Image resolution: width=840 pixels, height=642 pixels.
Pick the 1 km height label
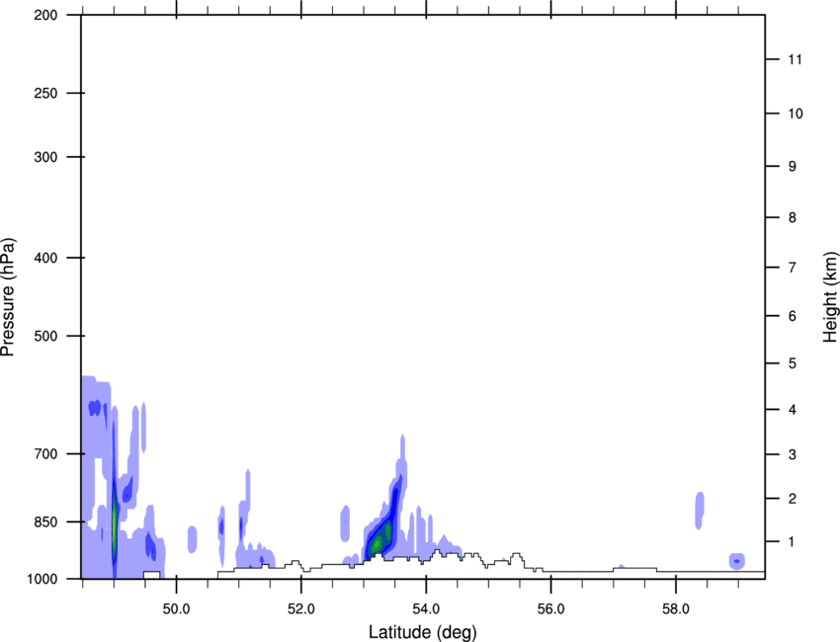(x=793, y=542)
